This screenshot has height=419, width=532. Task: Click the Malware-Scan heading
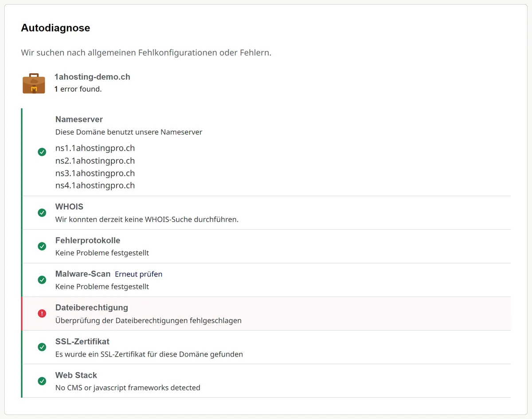click(x=83, y=274)
